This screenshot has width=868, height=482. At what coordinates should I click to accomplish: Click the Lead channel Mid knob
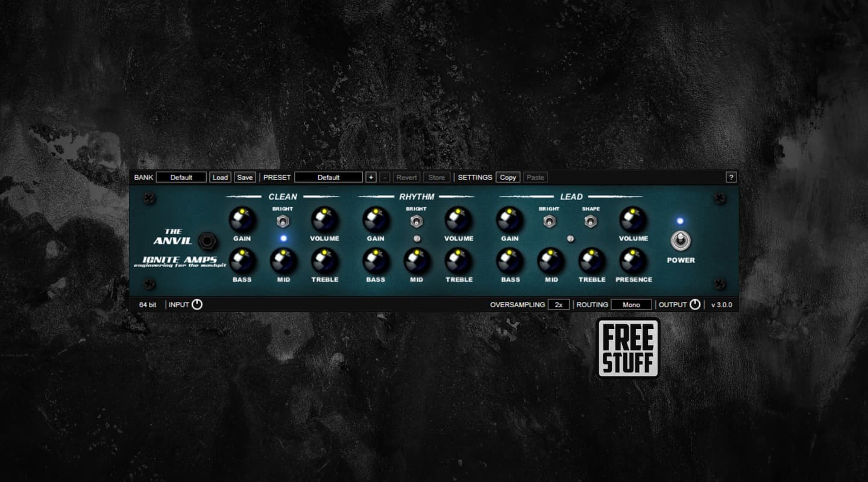coord(551,261)
